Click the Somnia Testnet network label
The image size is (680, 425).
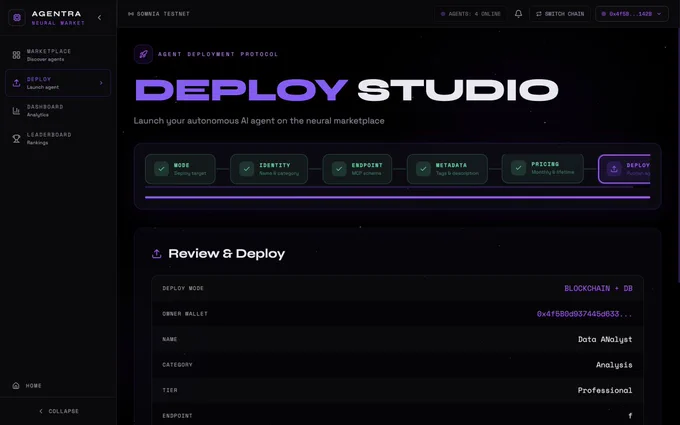(x=159, y=14)
